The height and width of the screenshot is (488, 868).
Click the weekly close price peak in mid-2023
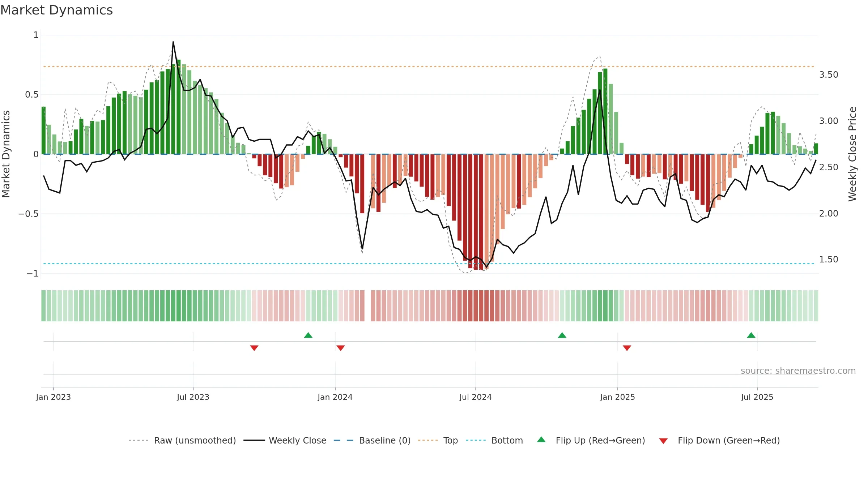coord(173,42)
